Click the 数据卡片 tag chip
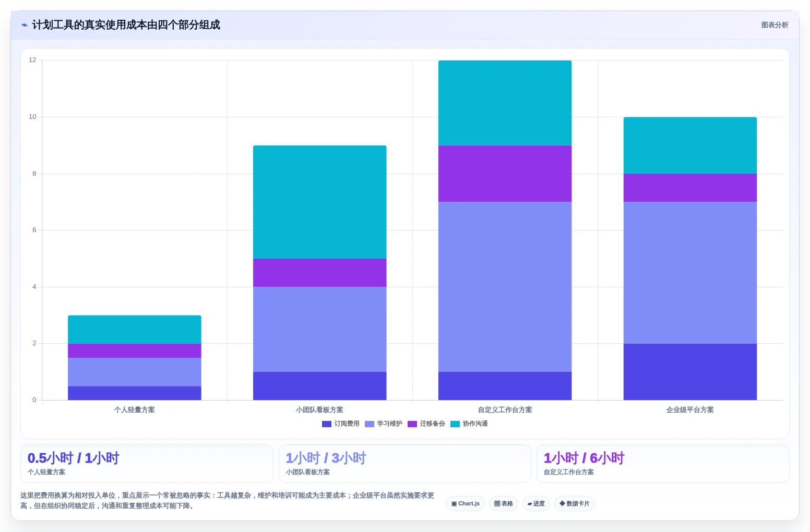 [575, 504]
